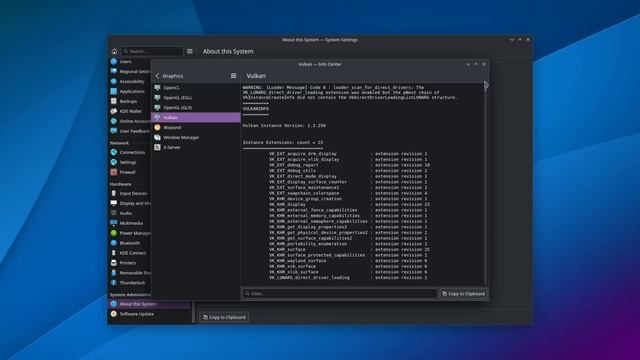This screenshot has height=360, width=640.
Task: Open System Settings hamburger menu
Action: click(x=190, y=51)
